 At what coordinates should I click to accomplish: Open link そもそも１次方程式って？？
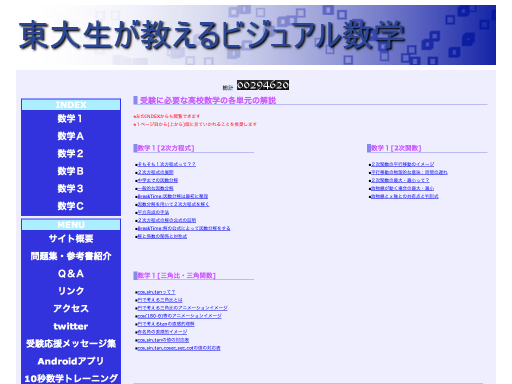click(167, 164)
